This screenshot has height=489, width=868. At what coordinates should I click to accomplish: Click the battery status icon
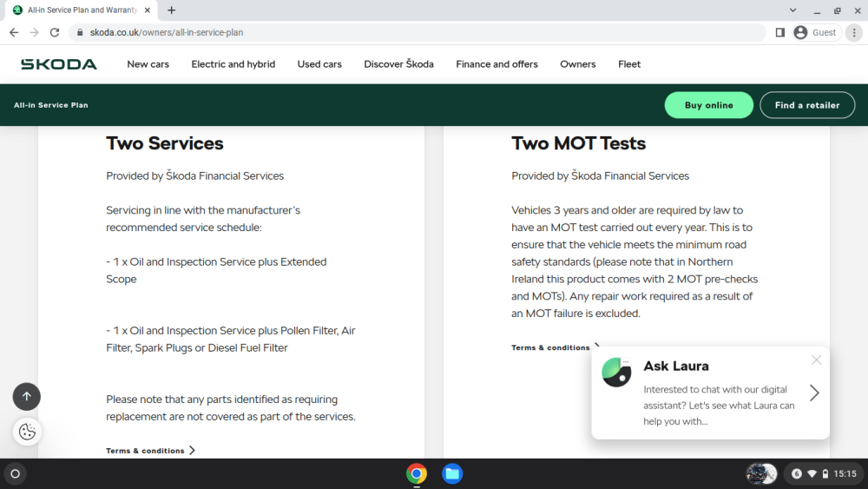[825, 474]
